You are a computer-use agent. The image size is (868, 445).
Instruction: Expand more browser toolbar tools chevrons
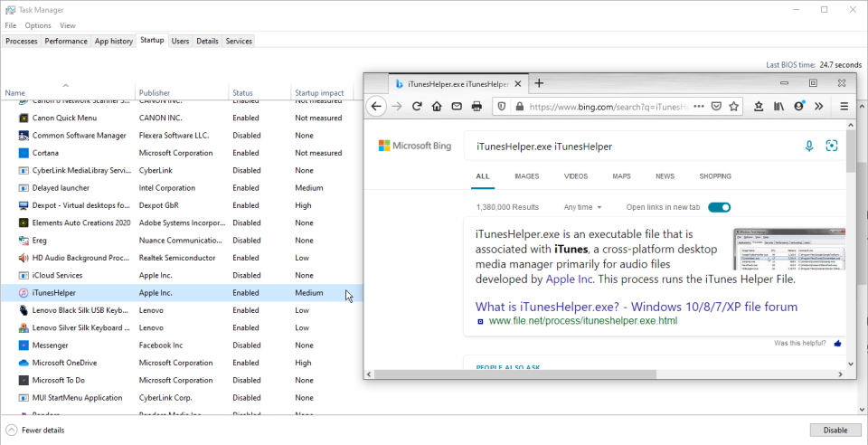click(x=819, y=106)
